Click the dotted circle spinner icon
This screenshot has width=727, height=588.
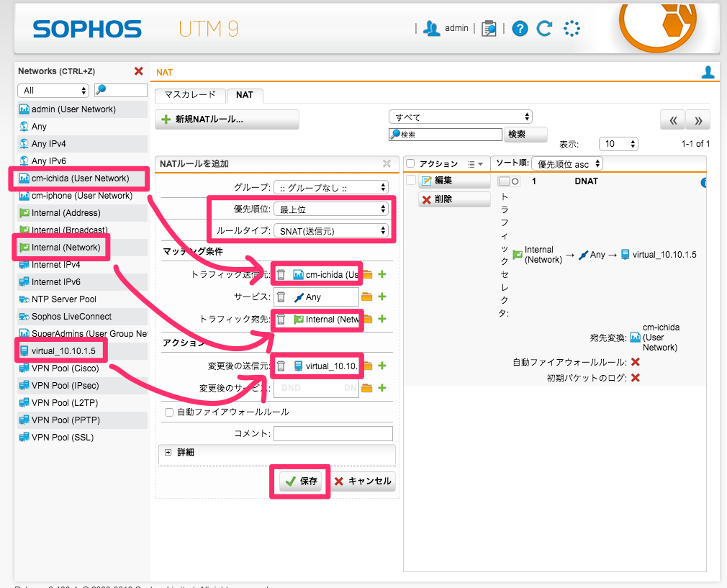pos(572,29)
